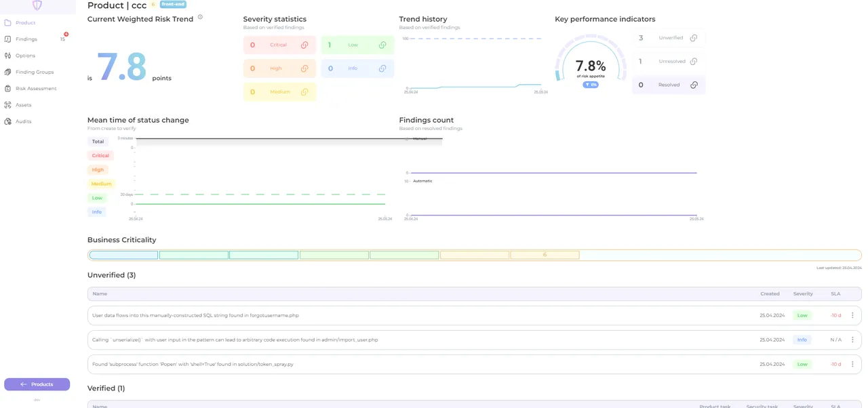Open options menu for the token_spray.py finding
The image size is (868, 408).
[852, 364]
